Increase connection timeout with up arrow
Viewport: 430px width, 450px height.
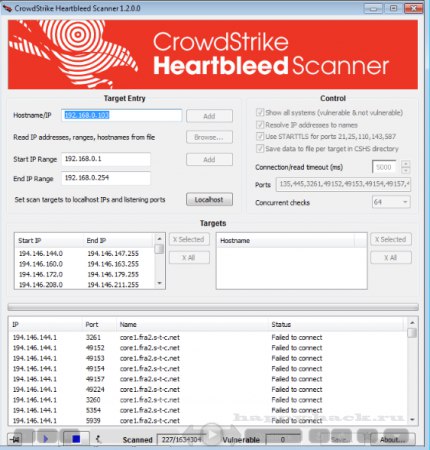tap(405, 164)
